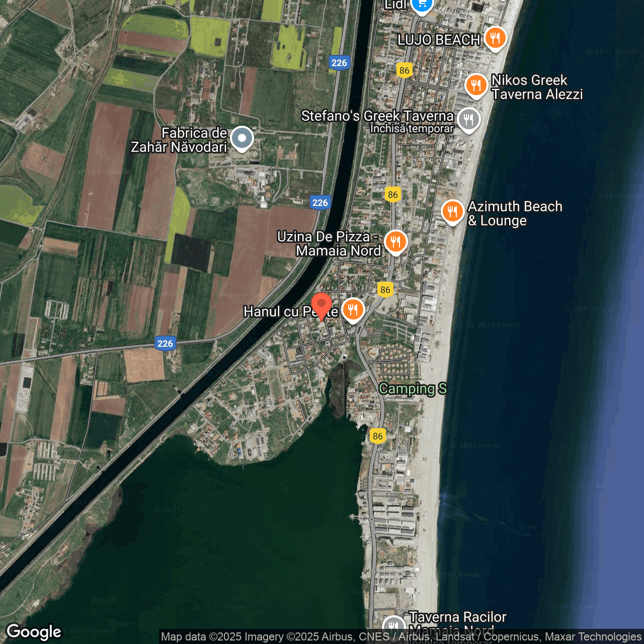This screenshot has width=644, height=644.
Task: Click the Google logo
Action: click(34, 632)
